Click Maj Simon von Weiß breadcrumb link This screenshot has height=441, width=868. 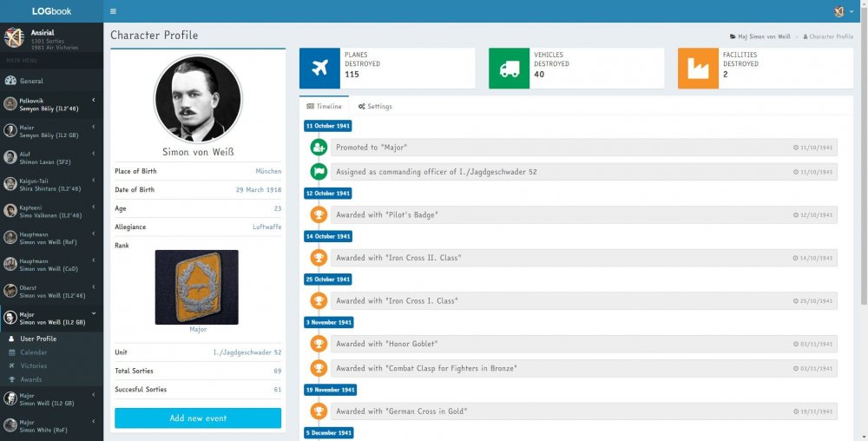[x=760, y=36]
